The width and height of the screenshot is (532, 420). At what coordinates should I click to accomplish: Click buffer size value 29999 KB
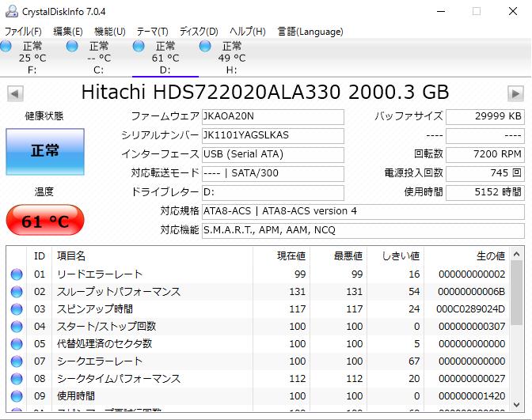485,116
